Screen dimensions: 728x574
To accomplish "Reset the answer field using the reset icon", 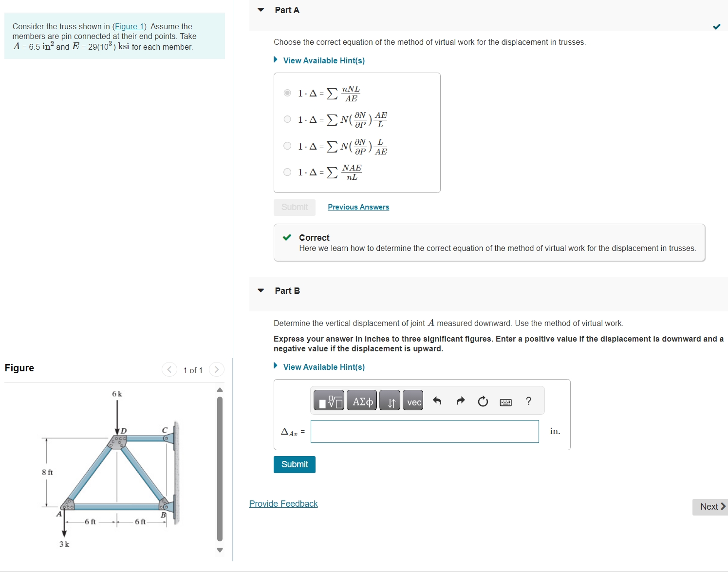I will click(x=482, y=401).
